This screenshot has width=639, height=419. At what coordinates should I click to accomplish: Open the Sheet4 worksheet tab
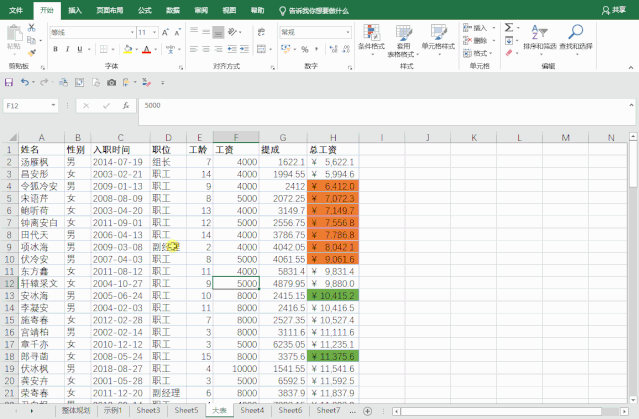tap(252, 410)
